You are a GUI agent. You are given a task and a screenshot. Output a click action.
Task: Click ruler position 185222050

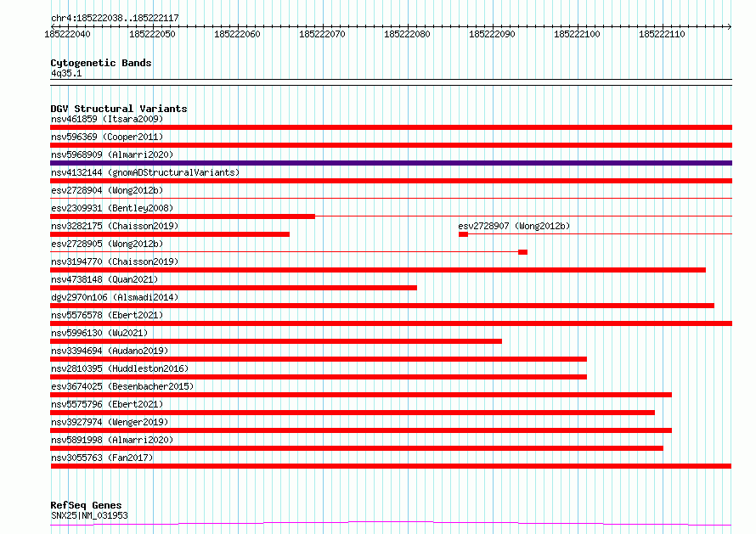[152, 34]
